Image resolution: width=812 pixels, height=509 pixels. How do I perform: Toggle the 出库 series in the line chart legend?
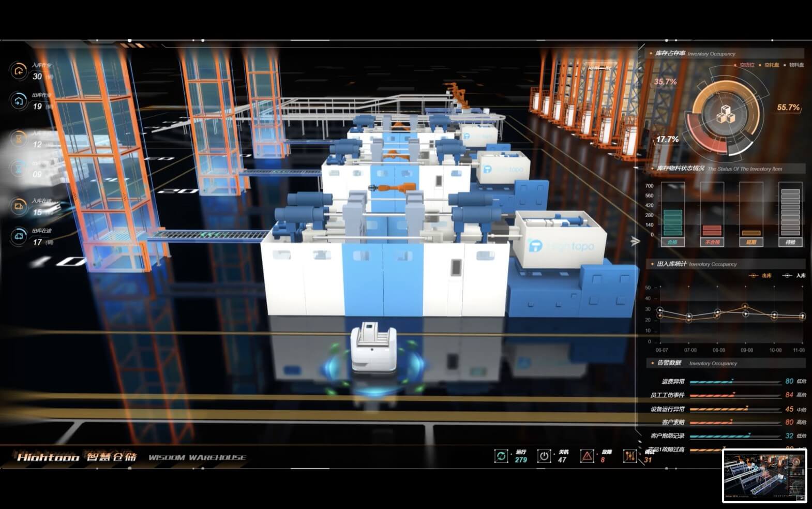pos(761,276)
